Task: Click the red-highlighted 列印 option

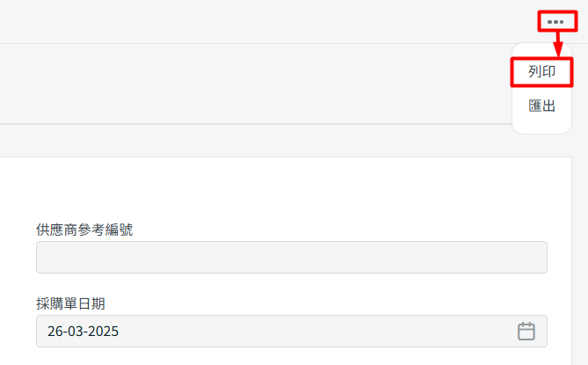Action: coord(541,71)
